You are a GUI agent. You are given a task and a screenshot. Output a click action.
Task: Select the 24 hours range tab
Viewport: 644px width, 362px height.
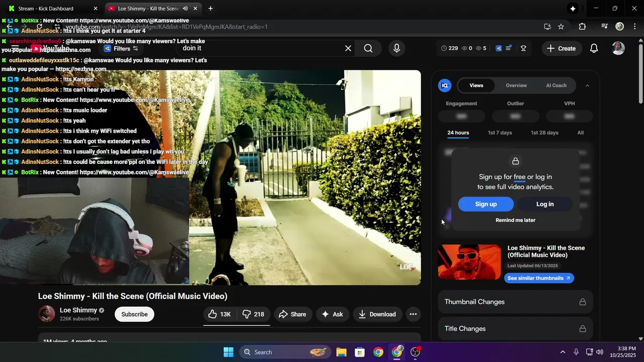458,133
